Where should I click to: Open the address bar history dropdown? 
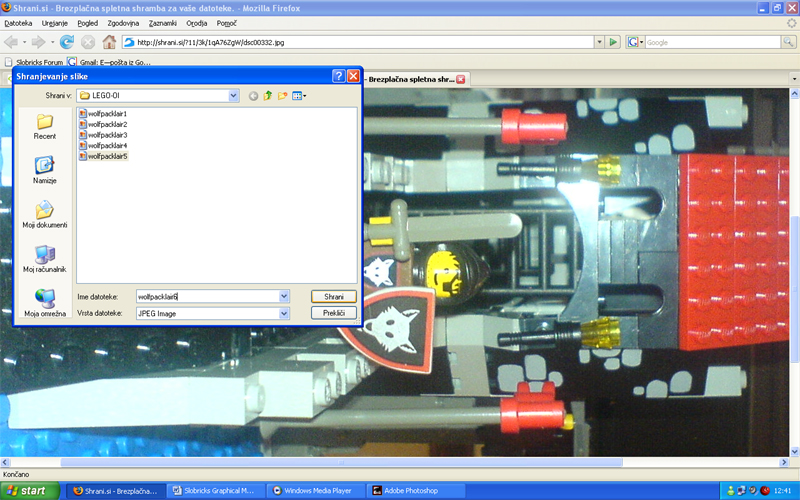(x=599, y=42)
